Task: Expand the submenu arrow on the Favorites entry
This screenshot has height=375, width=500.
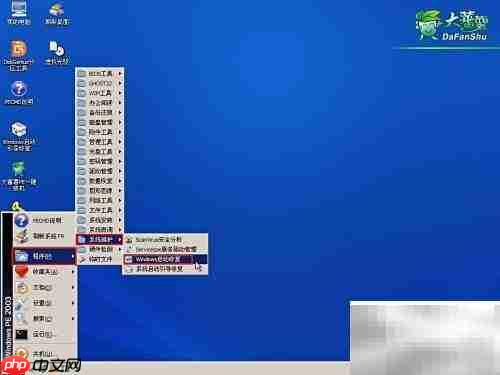Action: (72, 272)
